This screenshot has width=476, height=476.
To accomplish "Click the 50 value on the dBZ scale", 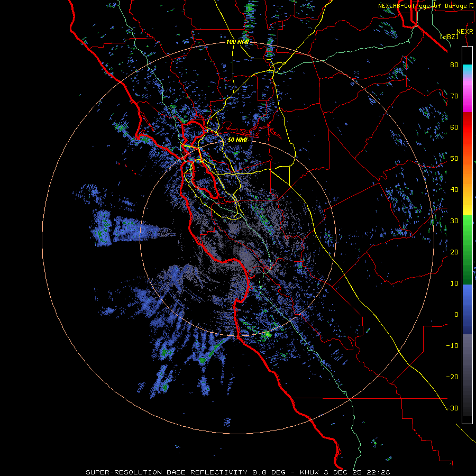I will (x=454, y=159).
